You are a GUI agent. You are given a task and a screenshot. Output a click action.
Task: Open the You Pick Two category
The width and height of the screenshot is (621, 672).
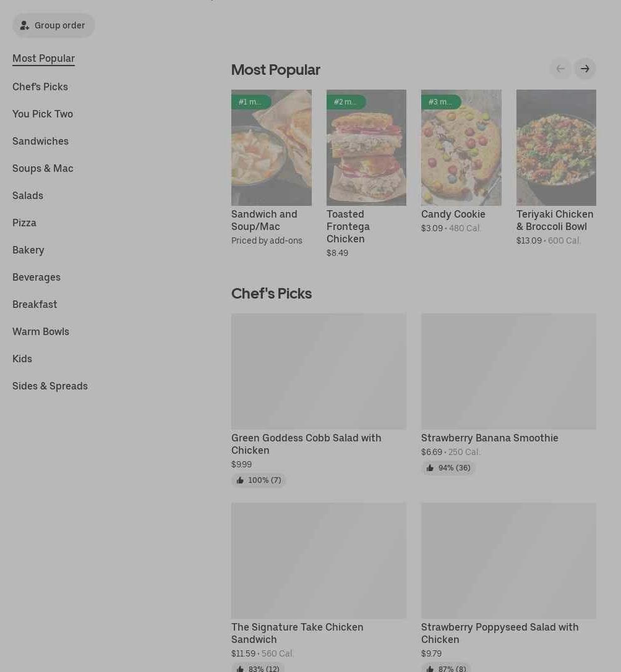(x=43, y=114)
